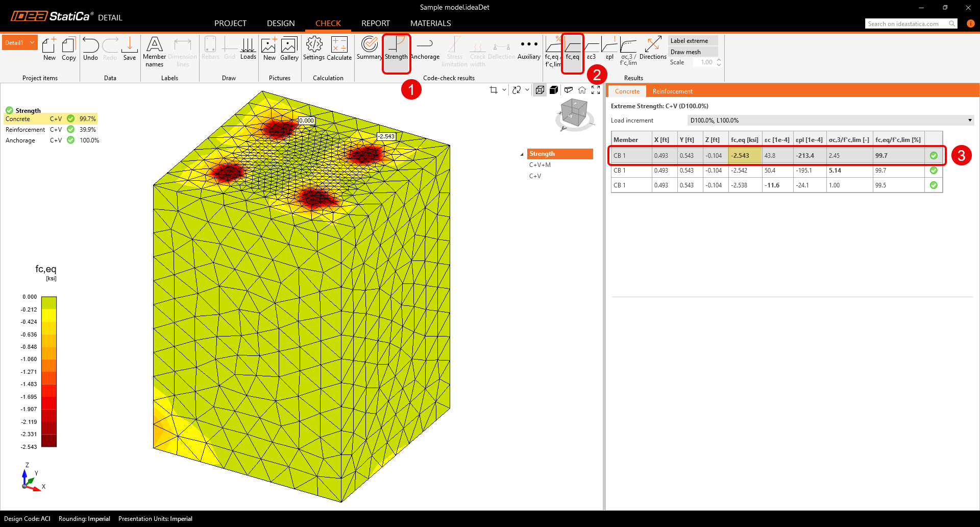This screenshot has height=527, width=980.
Task: Toggle Label extreme option
Action: pos(693,41)
